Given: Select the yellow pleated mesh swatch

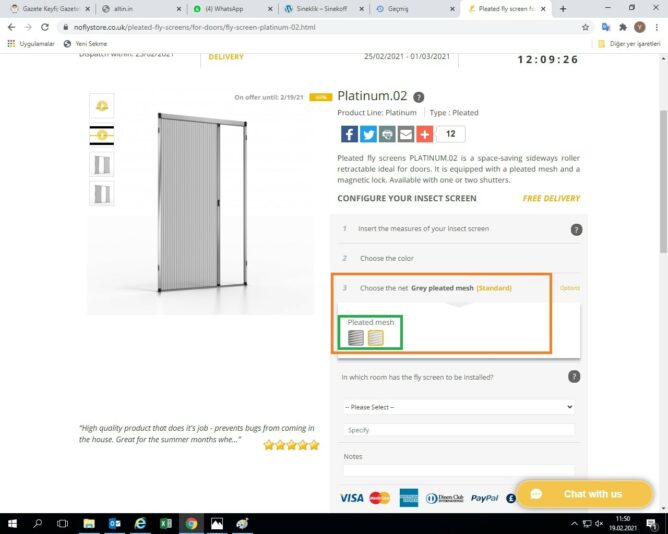Looking at the screenshot, I should 375,338.
